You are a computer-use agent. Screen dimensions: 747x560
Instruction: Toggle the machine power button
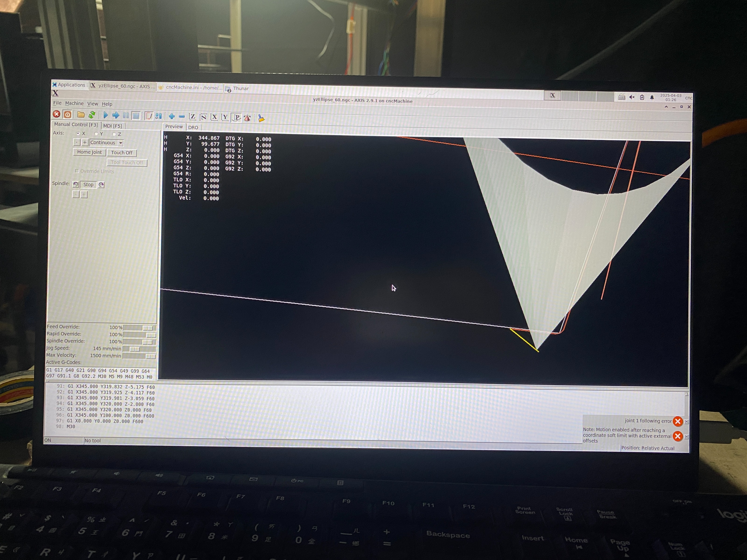pos(67,114)
